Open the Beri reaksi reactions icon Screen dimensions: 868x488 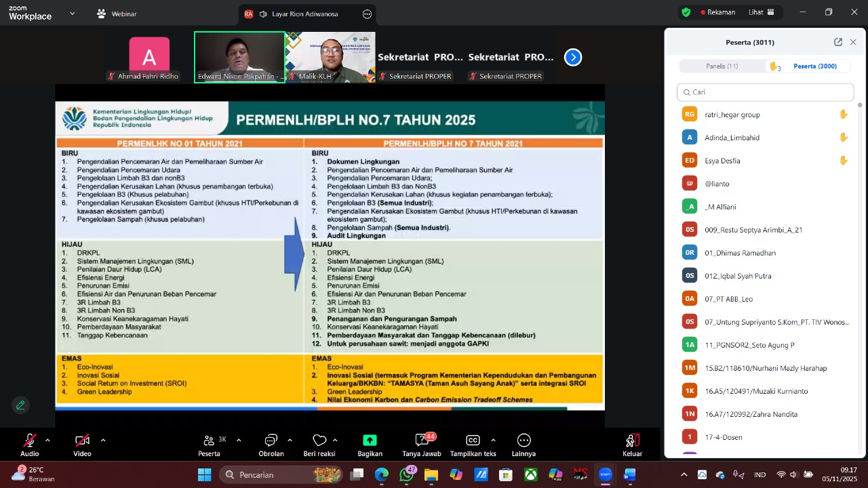pyautogui.click(x=319, y=441)
